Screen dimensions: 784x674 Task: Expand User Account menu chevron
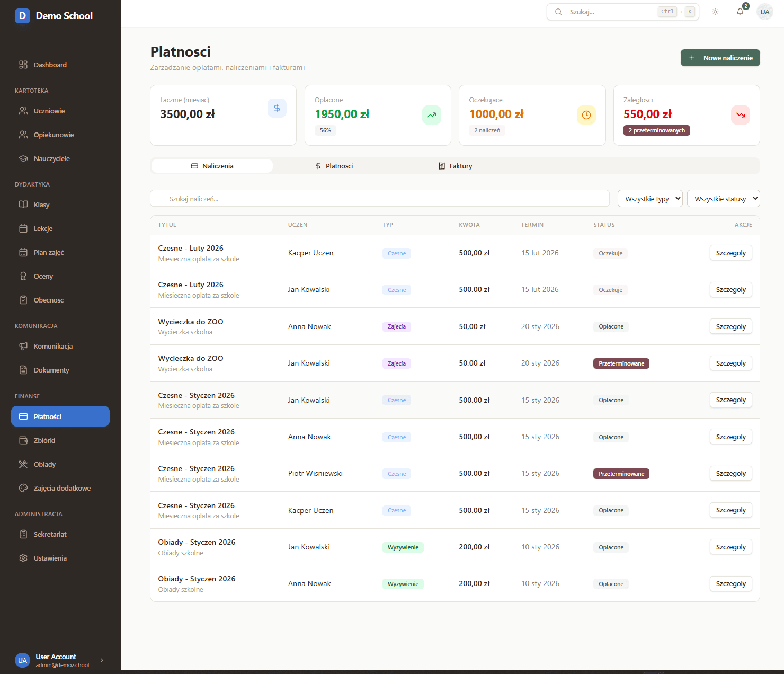pos(102,660)
